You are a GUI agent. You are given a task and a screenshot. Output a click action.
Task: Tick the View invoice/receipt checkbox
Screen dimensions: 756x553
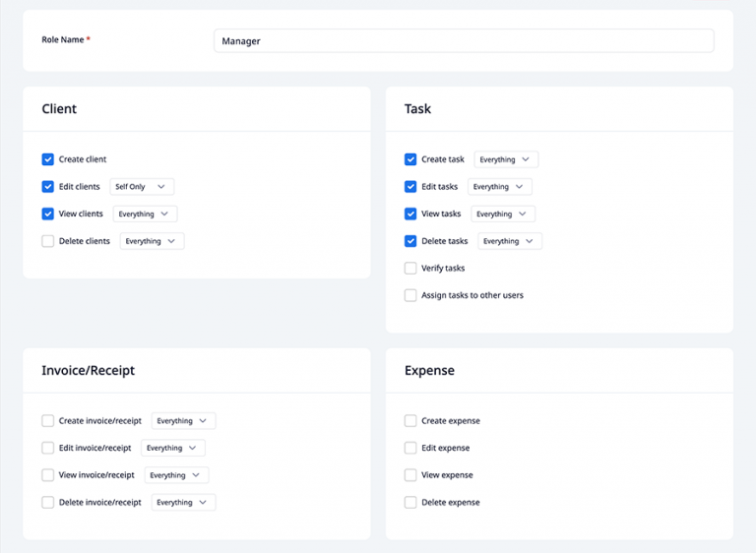pyautogui.click(x=48, y=475)
